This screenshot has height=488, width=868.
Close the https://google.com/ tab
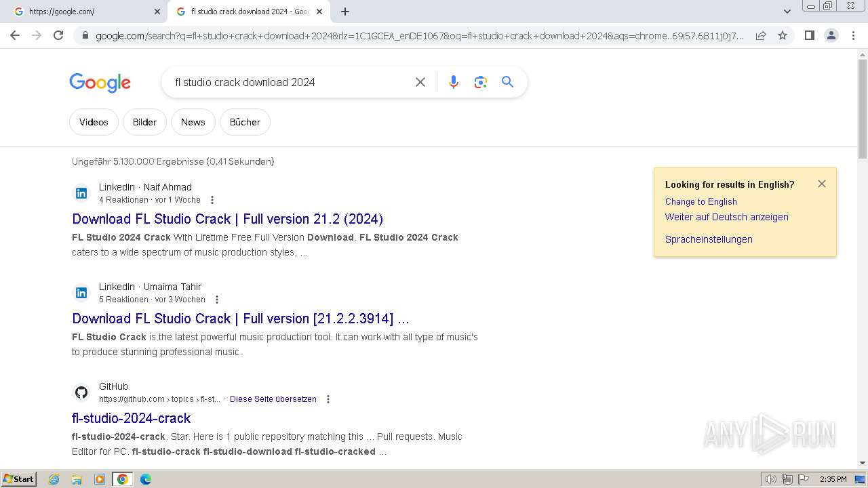click(157, 12)
